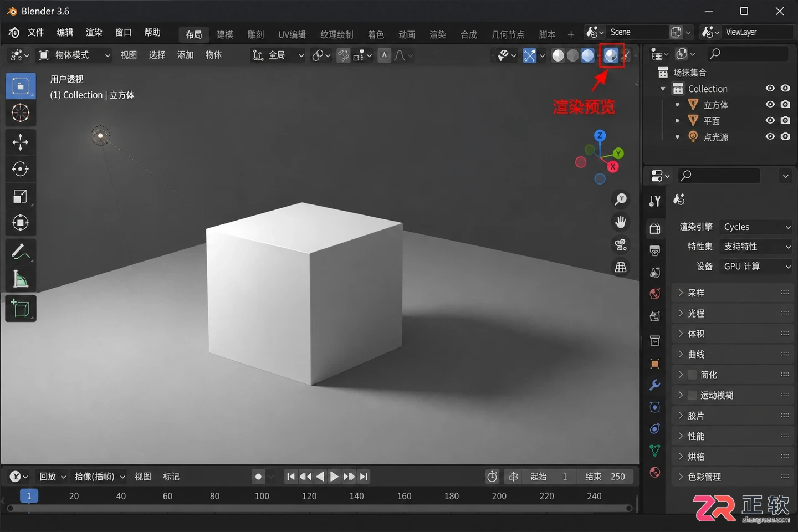Click the current frame marker 1
Viewport: 798px width, 532px height.
[29, 496]
